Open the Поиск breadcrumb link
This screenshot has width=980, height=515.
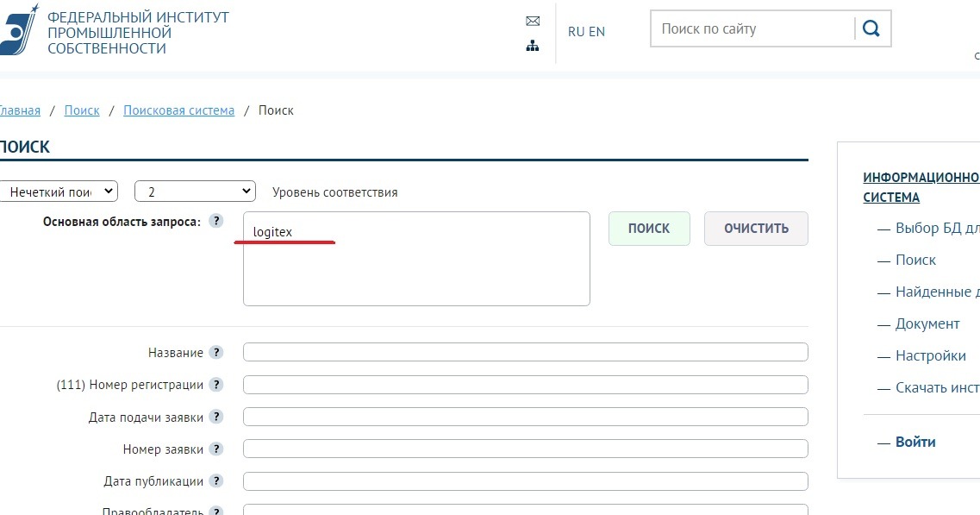coord(82,110)
